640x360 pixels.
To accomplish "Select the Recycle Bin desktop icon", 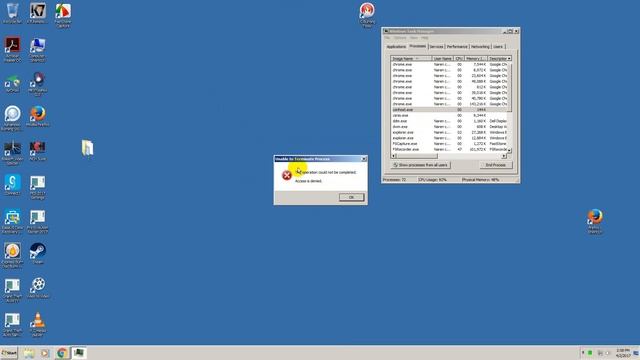I will (12, 13).
